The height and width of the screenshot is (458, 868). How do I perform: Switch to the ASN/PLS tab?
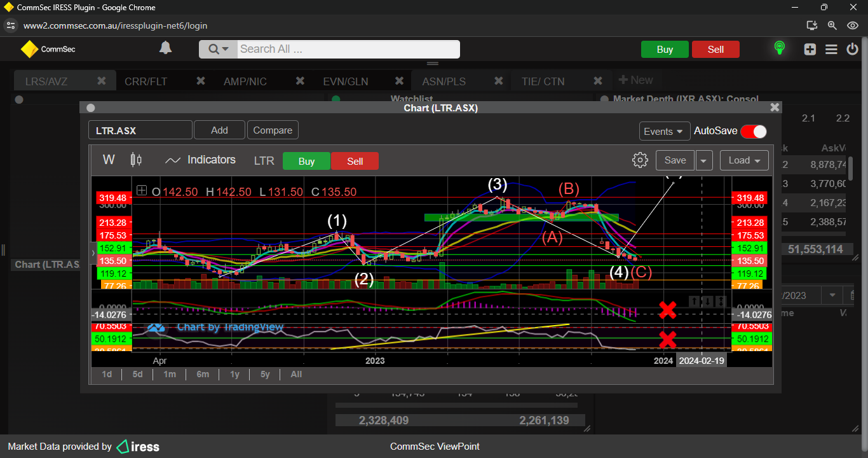click(x=444, y=81)
